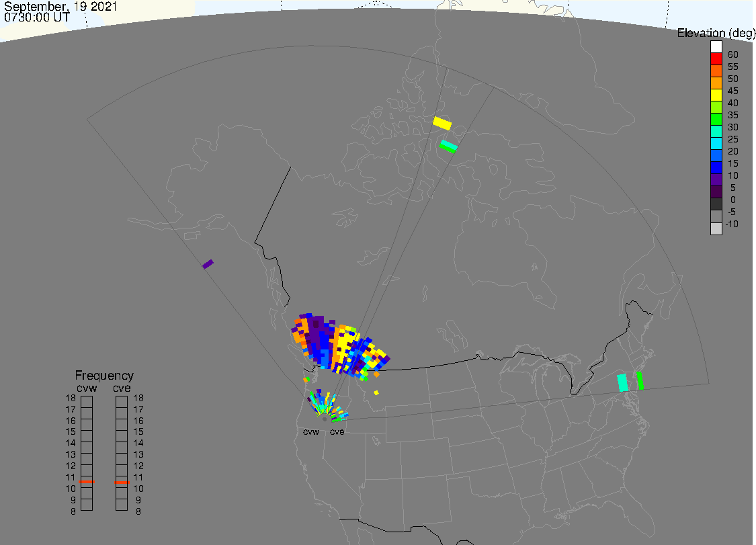Click the red marker on cvw frequency bar

coord(87,481)
